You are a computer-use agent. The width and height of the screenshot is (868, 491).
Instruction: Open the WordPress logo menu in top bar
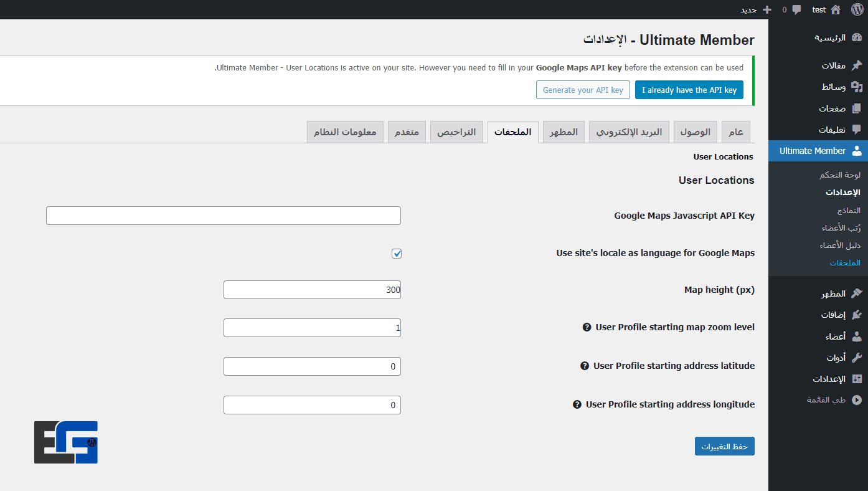(857, 9)
